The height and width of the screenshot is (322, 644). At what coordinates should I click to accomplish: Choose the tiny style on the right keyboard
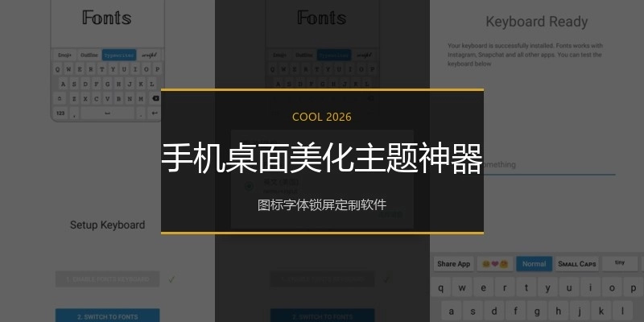620,264
